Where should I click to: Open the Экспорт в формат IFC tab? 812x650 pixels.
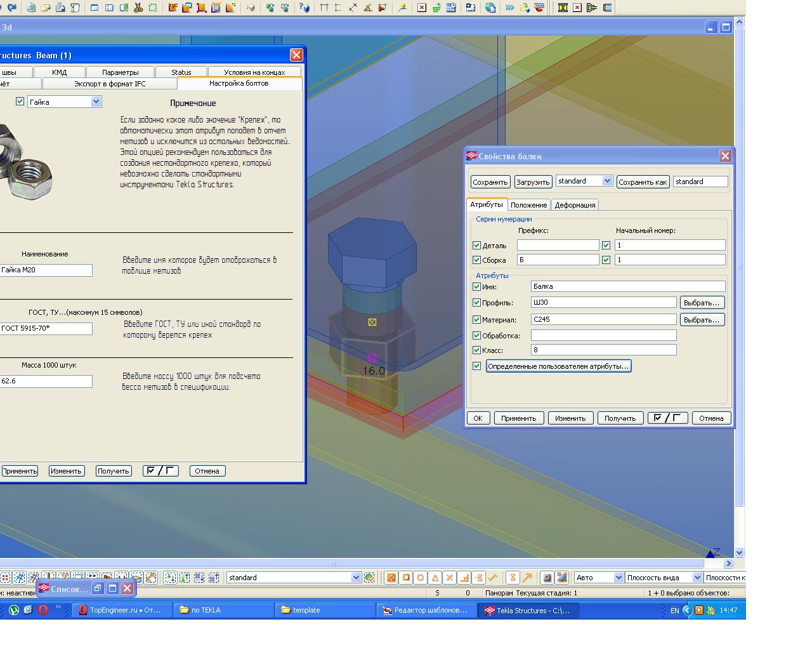(110, 84)
